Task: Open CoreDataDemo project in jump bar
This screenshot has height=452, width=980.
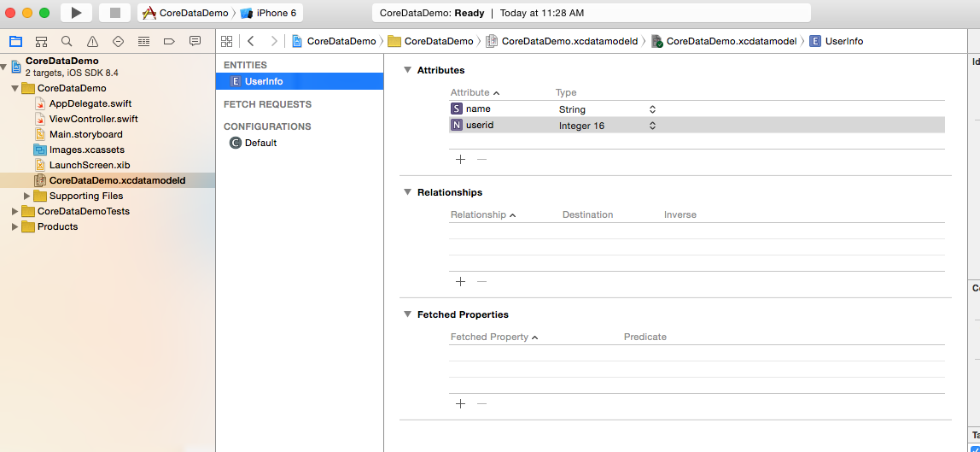Action: point(335,41)
